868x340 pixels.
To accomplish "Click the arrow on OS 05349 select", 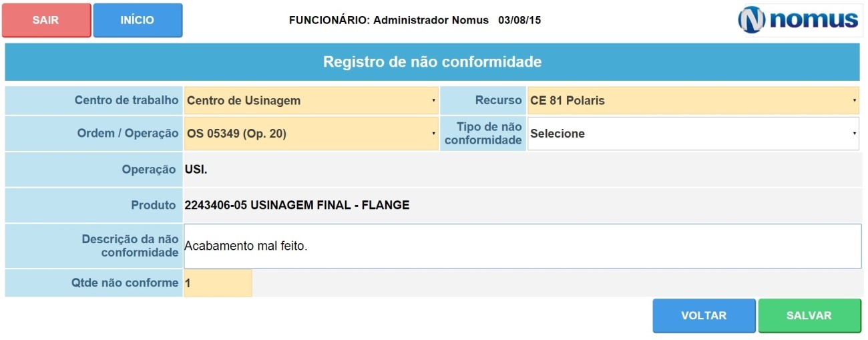I will pyautogui.click(x=433, y=134).
